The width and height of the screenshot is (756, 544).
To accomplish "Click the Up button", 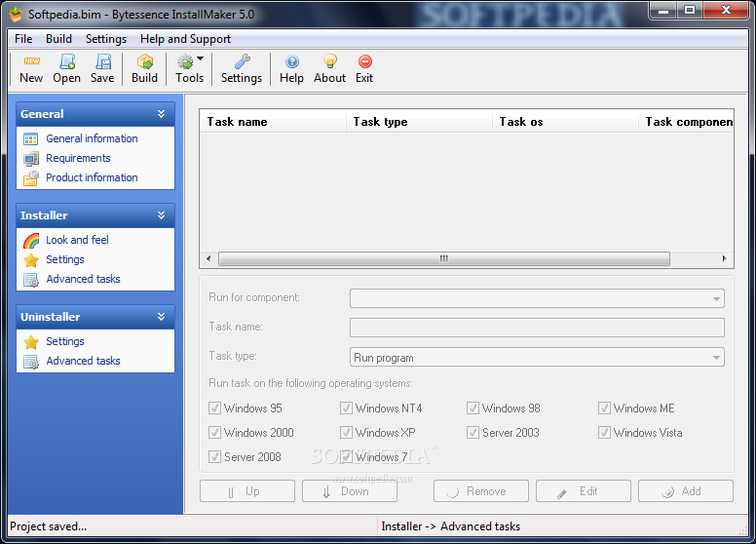I will 247,491.
